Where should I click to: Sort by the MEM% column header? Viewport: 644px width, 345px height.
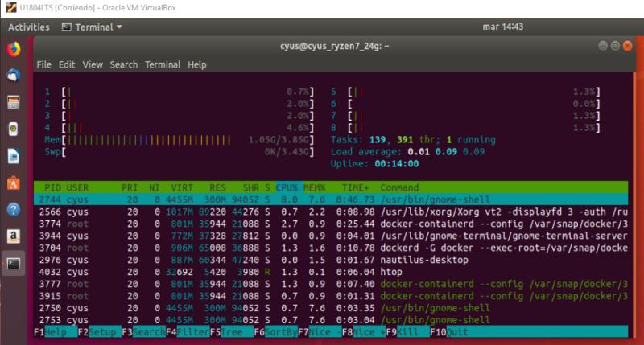click(314, 188)
